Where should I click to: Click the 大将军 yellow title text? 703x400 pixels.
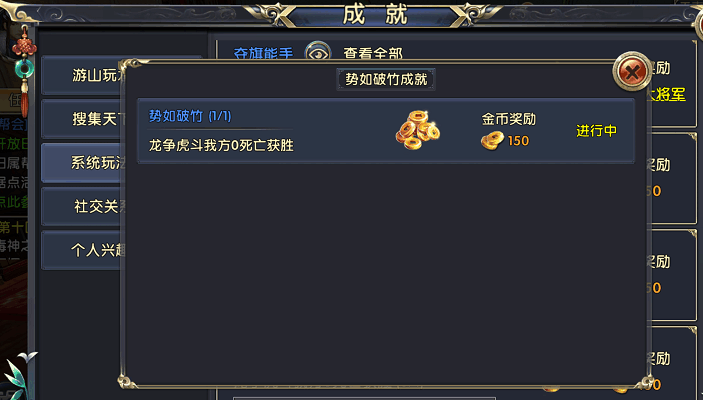click(x=666, y=94)
